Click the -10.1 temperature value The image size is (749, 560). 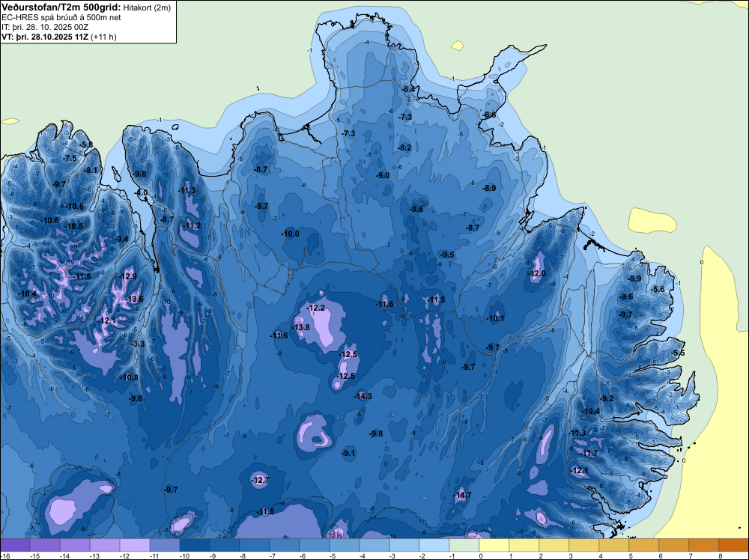pyautogui.click(x=495, y=318)
